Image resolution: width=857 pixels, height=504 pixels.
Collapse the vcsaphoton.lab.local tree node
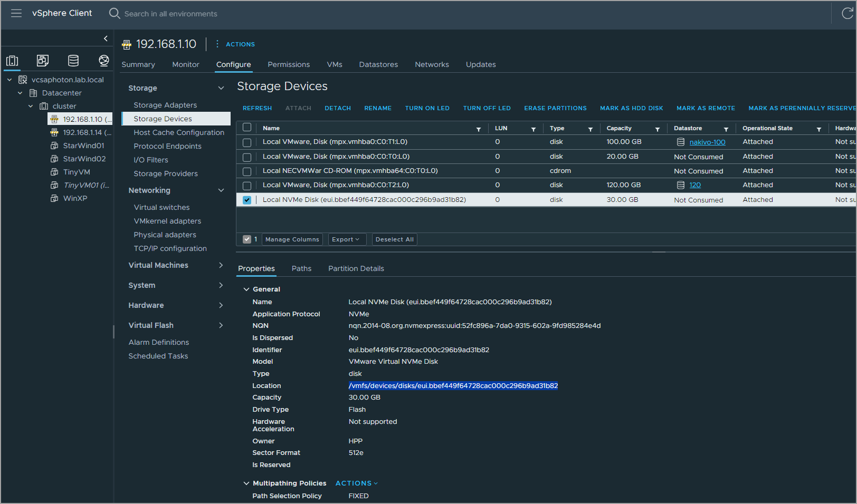9,80
